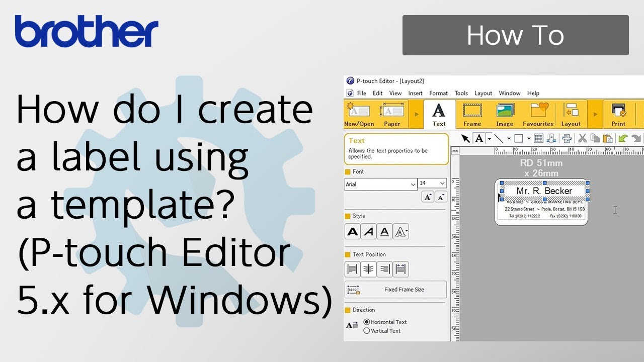
Task: Align text left
Action: pyautogui.click(x=353, y=269)
